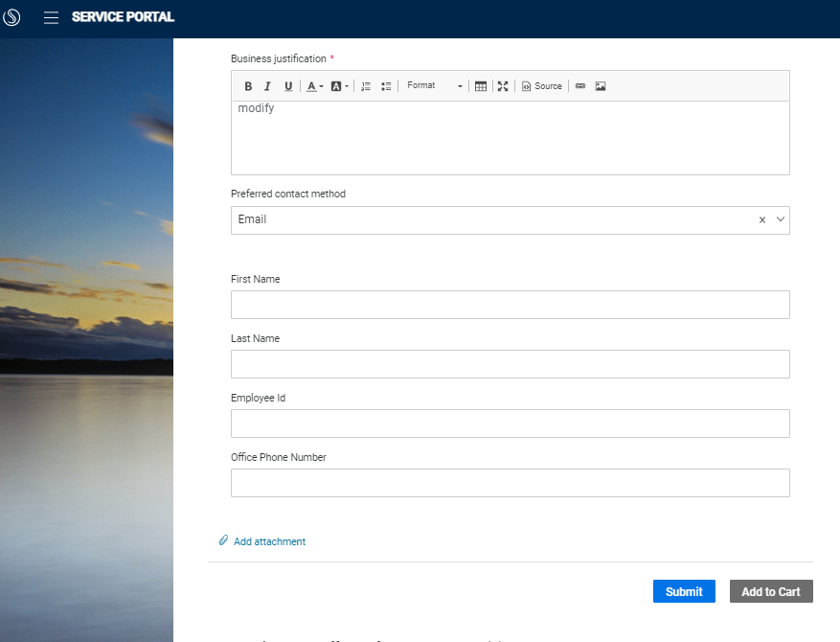
Task: Insert a table into the rich text editor
Action: click(x=480, y=85)
